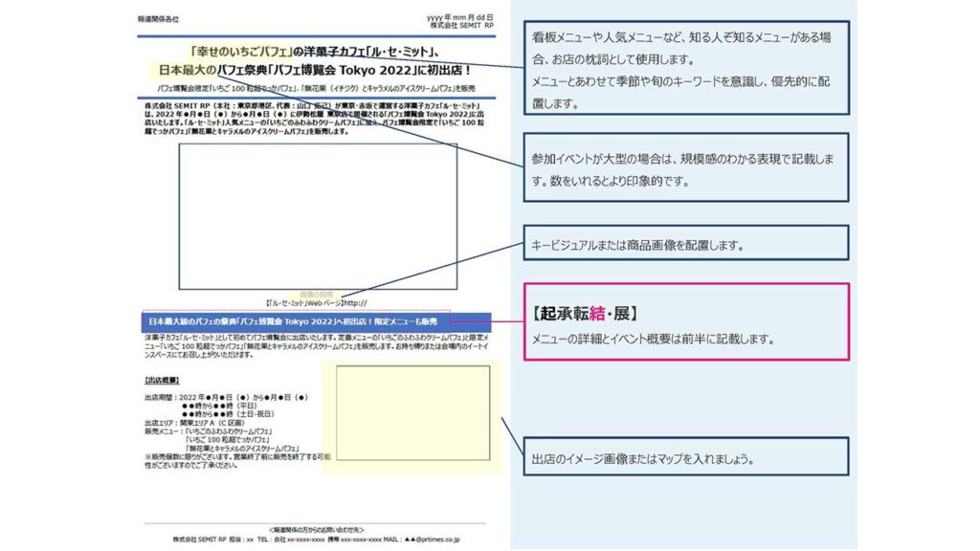980x551 pixels.
Task: Click menu item "いちごのふわふわクリームパフェ" in 販売メニュー
Action: (x=229, y=431)
